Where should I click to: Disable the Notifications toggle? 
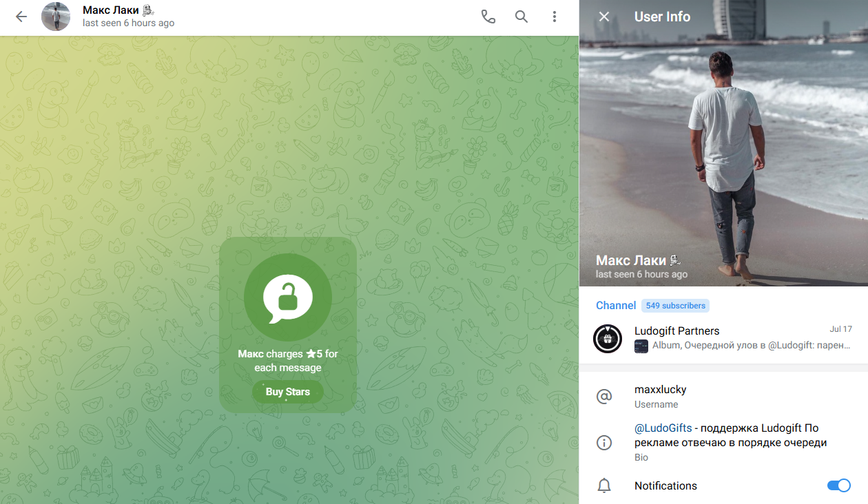pyautogui.click(x=839, y=485)
